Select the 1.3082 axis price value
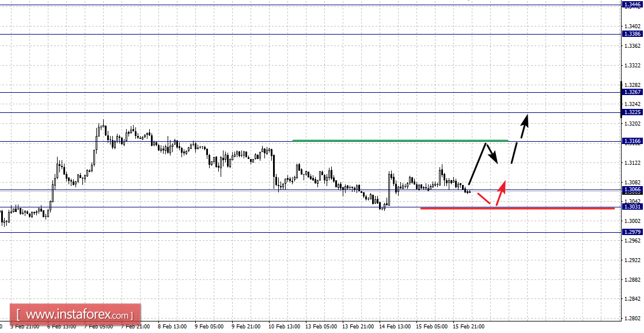 632,182
